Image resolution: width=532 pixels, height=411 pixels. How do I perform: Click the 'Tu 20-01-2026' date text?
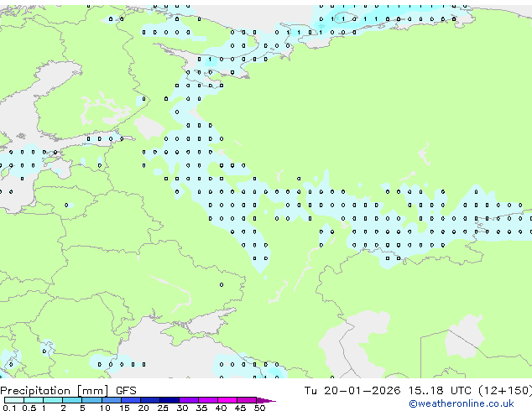point(352,391)
